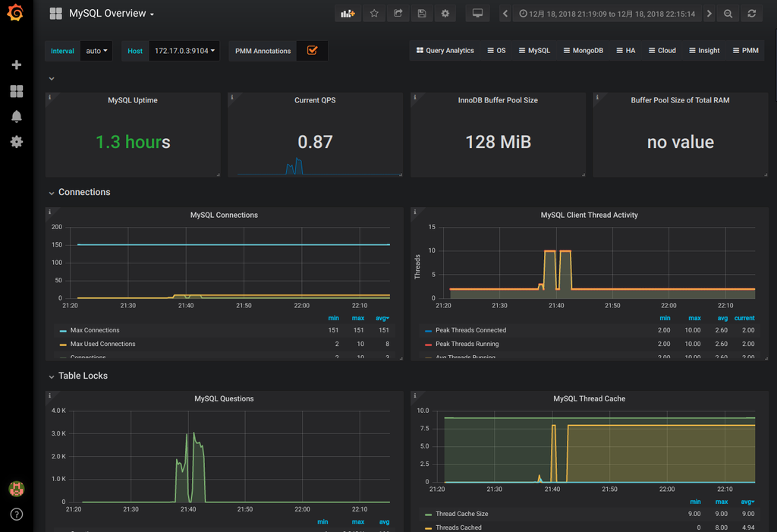Open the Alerting bell icon in sidebar

[17, 117]
